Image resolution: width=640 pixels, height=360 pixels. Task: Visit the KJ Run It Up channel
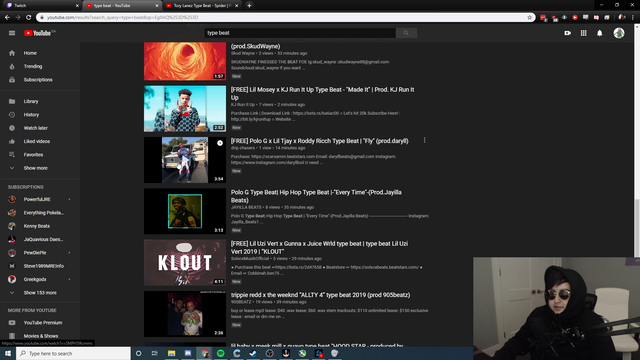242,104
